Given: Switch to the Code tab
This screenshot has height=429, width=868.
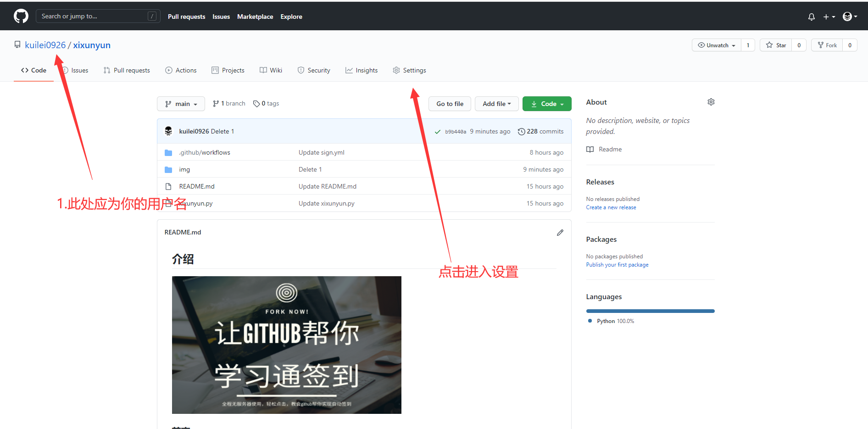Looking at the screenshot, I should (33, 70).
